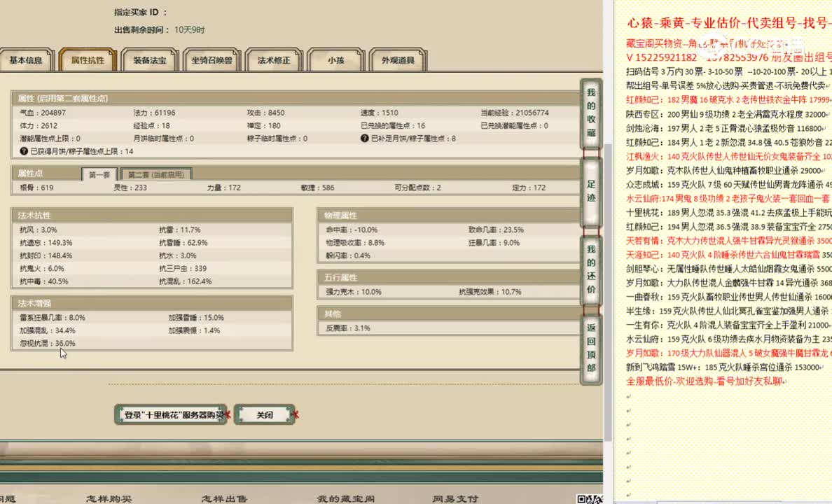Viewport: 832px width, 504px height.
Task: Open the 小孩 tab
Action: coord(336,60)
